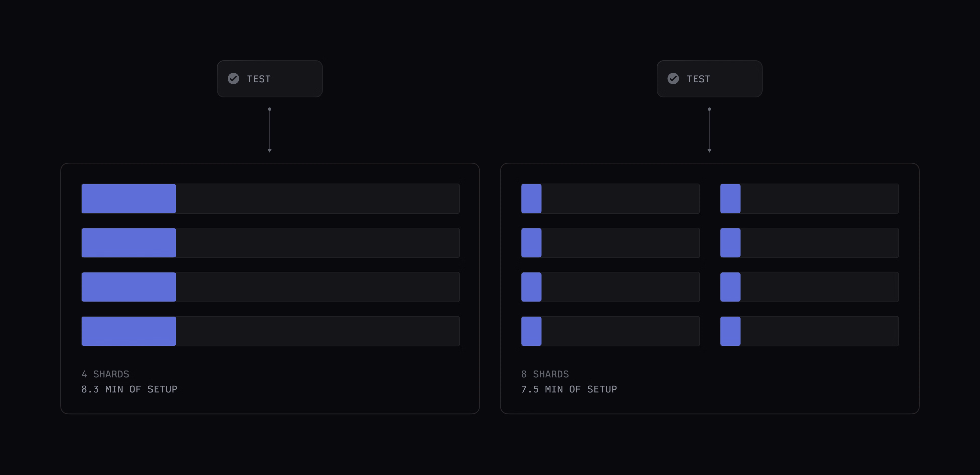The width and height of the screenshot is (980, 475).
Task: Click the connector dot under left TEST card
Action: [x=270, y=109]
